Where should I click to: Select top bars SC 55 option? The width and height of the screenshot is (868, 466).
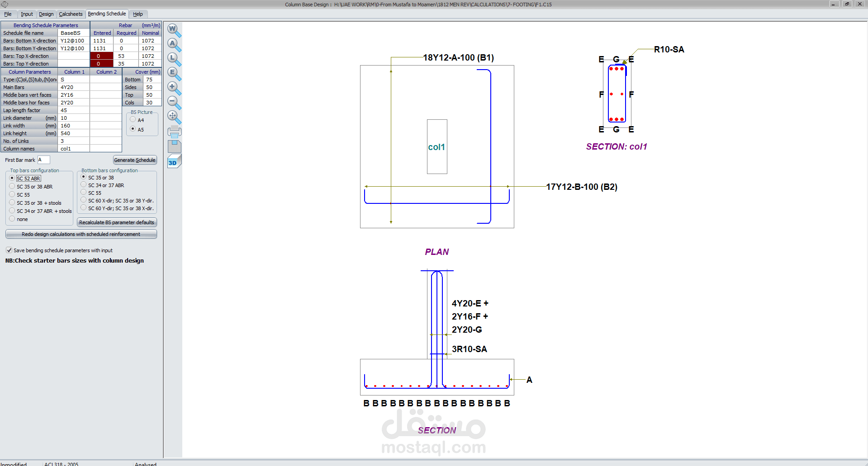pos(12,194)
